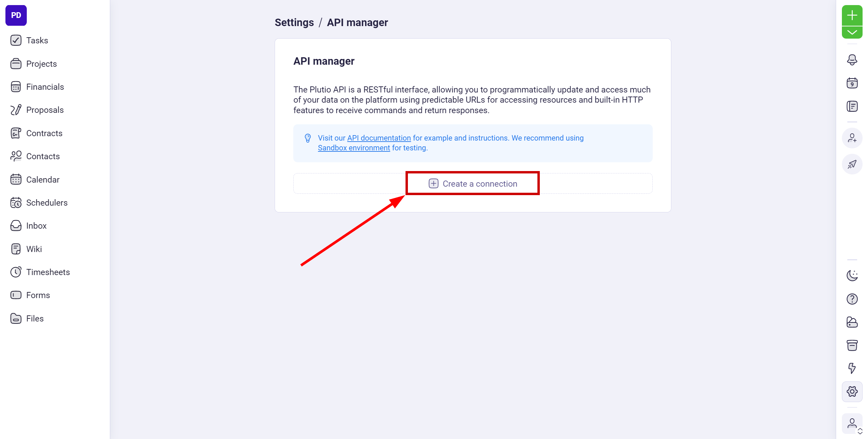Open the Timesheets section

(47, 272)
